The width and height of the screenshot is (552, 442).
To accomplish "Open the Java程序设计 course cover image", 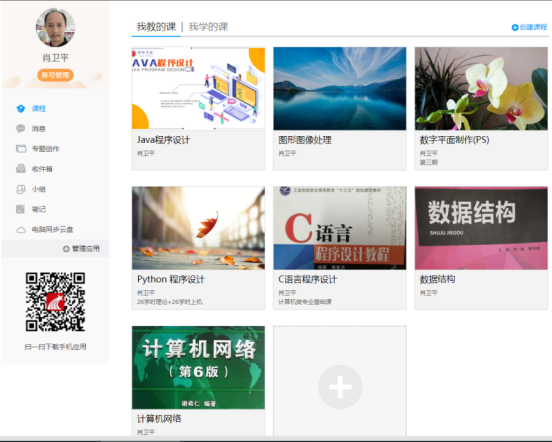I will [x=199, y=88].
